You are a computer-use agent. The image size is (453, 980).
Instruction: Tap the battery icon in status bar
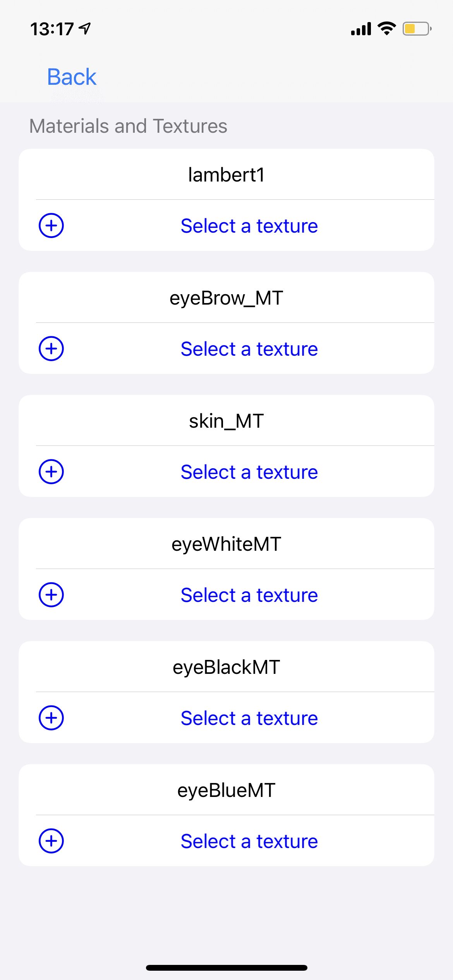coord(417,29)
